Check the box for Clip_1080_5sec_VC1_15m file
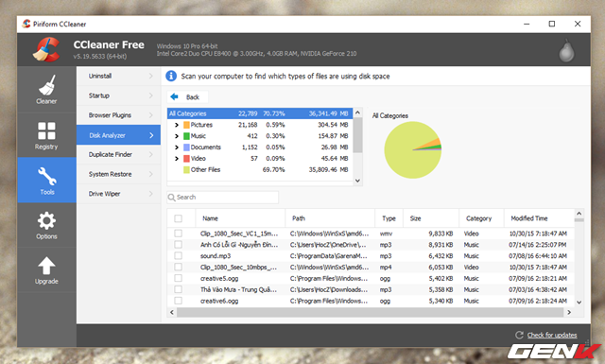 coord(178,234)
